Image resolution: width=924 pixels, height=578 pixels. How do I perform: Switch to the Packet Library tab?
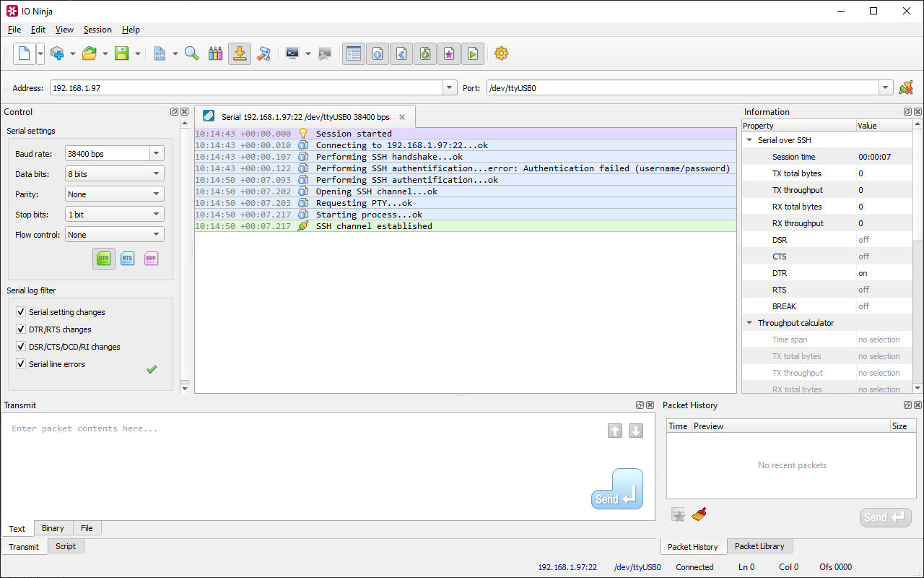click(x=759, y=546)
